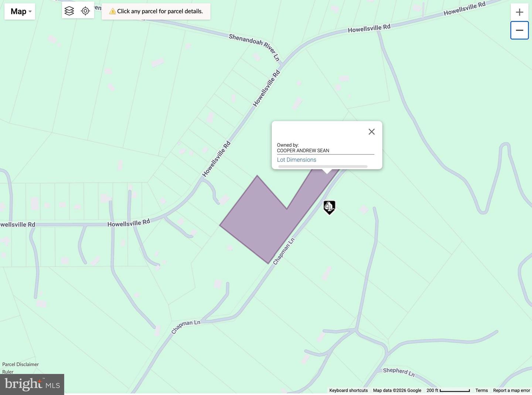Viewport: 532px width, 395px height.
Task: Select the 41 property marker pin
Action: (329, 207)
